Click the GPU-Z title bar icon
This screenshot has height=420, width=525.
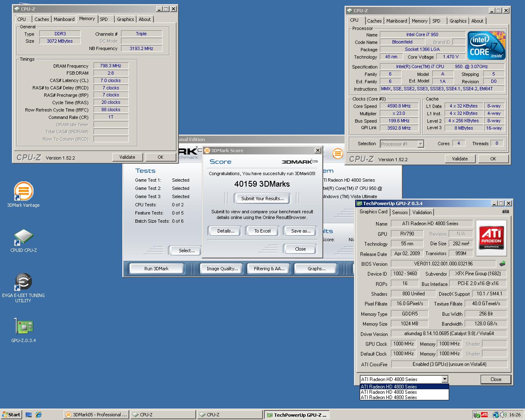[x=359, y=203]
